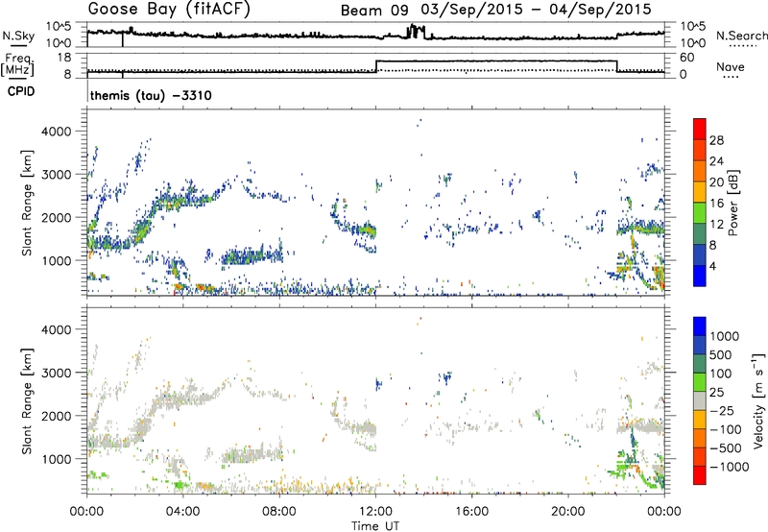Click the 3000 tick in velocity panel
Image resolution: width=768 pixels, height=532 pixels.
click(56, 373)
